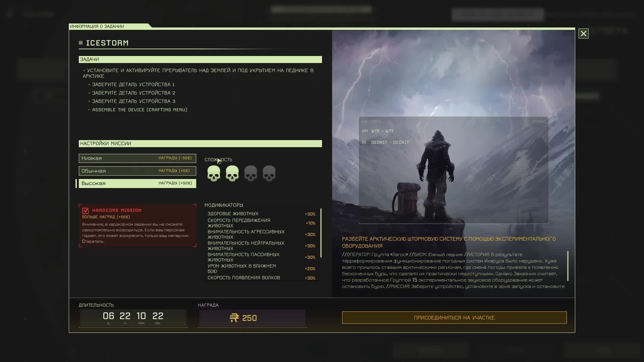Close the mission info dialog
Image resolution: width=644 pixels, height=362 pixels.
[x=583, y=34]
